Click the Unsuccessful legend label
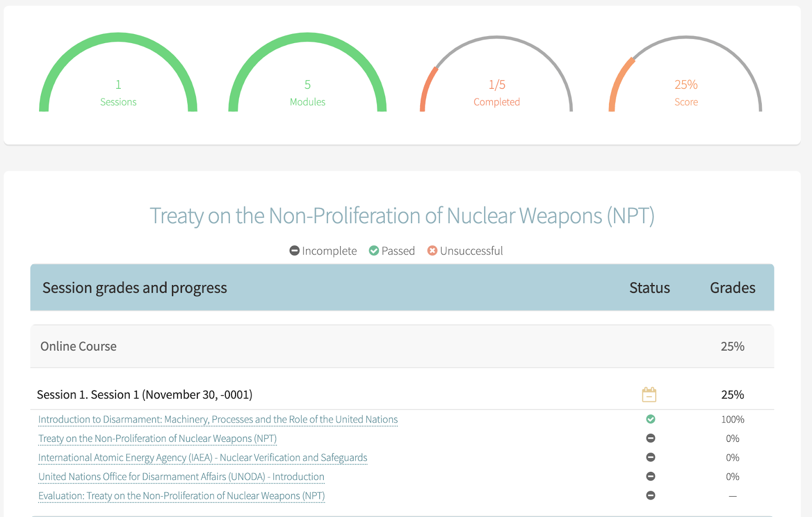This screenshot has height=517, width=812. [x=471, y=251]
